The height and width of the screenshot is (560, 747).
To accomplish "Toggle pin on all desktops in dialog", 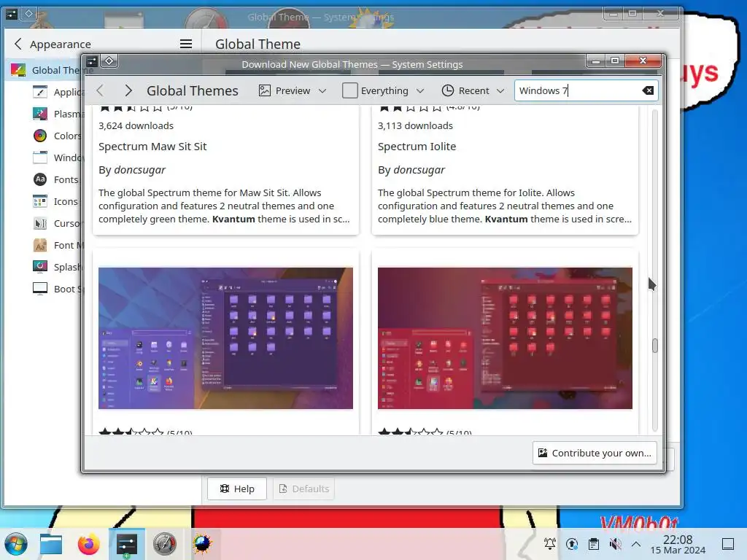I will click(x=109, y=61).
